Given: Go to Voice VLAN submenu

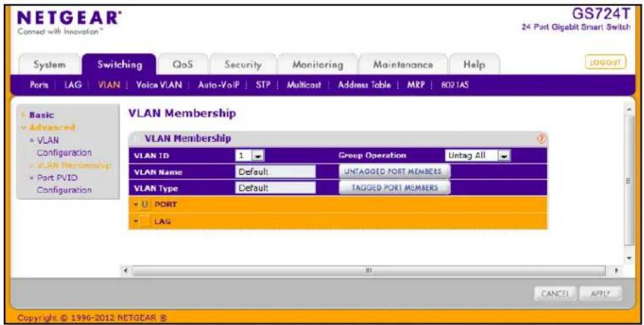Looking at the screenshot, I should [158, 85].
